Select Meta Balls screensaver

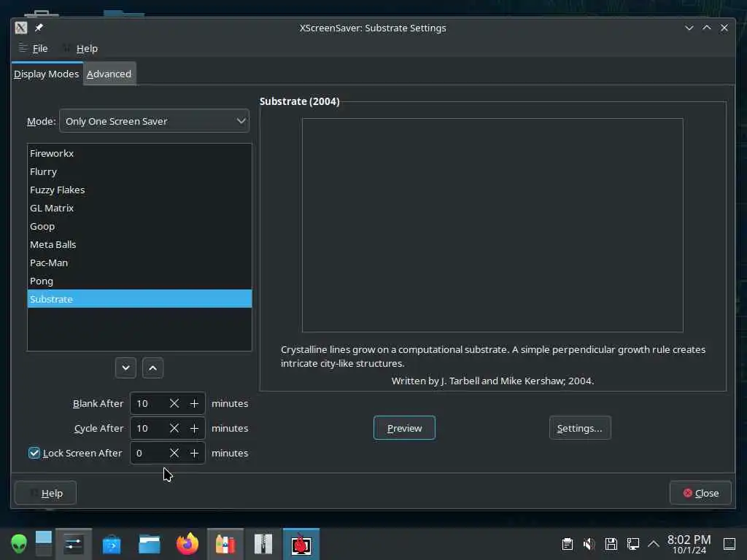tap(139, 244)
